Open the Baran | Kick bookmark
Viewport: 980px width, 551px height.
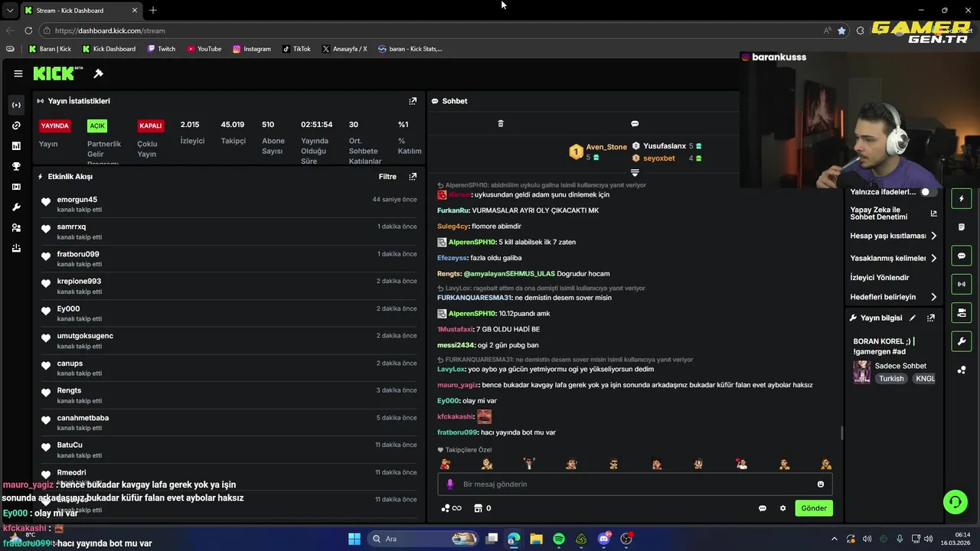coord(50,49)
